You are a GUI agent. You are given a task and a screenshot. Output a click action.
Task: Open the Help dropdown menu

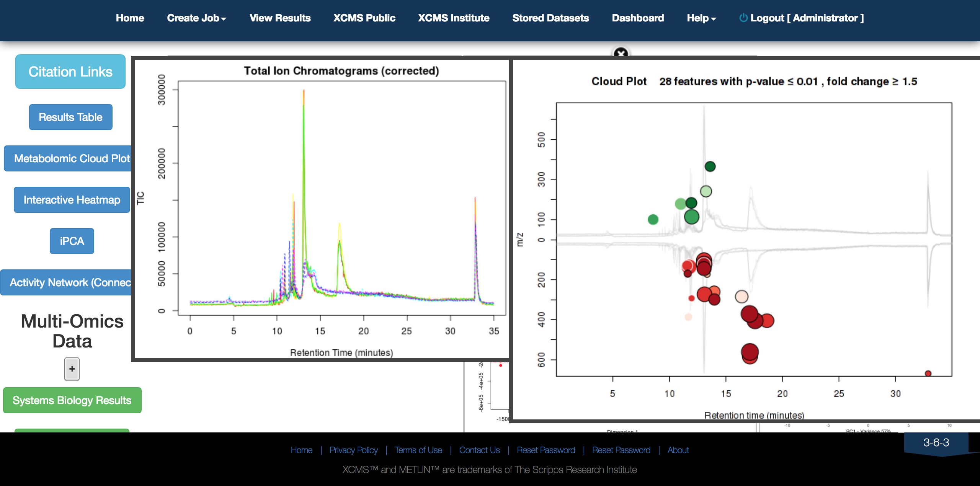pyautogui.click(x=701, y=18)
